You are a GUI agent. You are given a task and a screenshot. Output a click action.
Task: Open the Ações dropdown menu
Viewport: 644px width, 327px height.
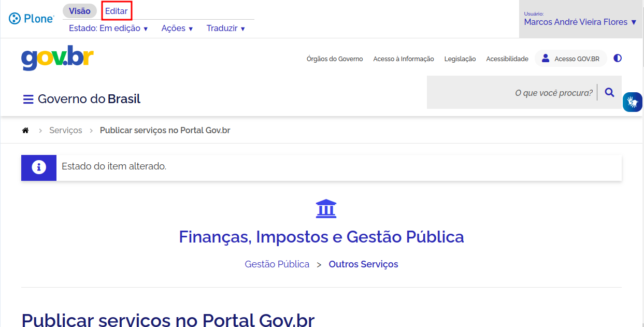(x=177, y=29)
